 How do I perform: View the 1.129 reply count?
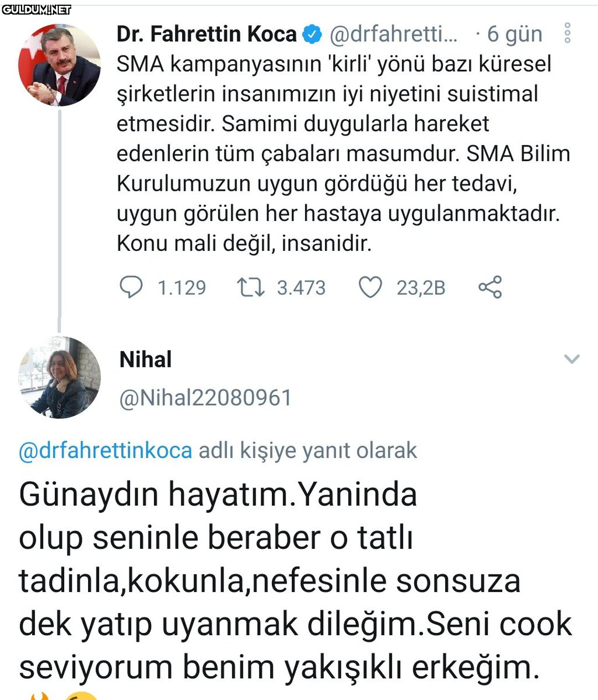182,288
